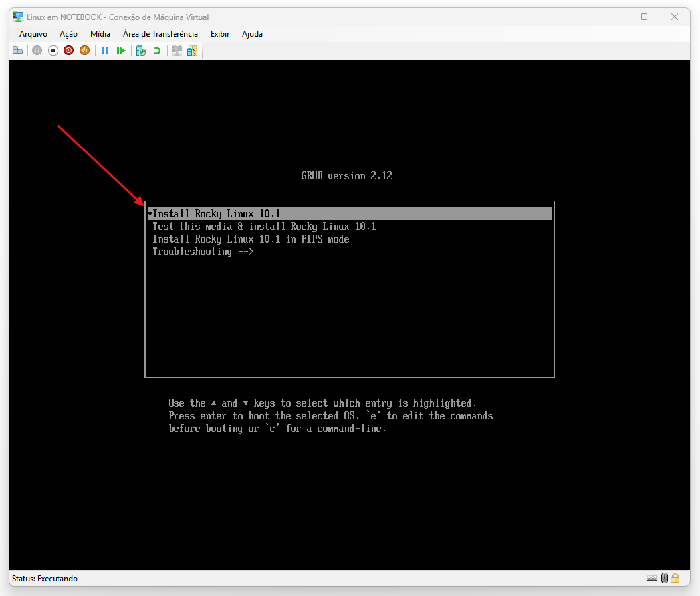Click the keyboard icon in the status bar
Screen dimensions: 700x596
(652, 578)
